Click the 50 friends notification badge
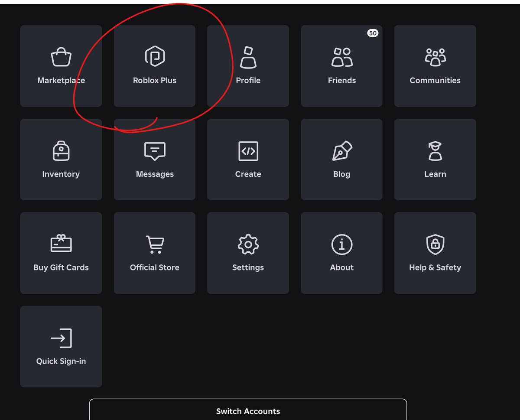This screenshot has width=520, height=420. pos(373,33)
